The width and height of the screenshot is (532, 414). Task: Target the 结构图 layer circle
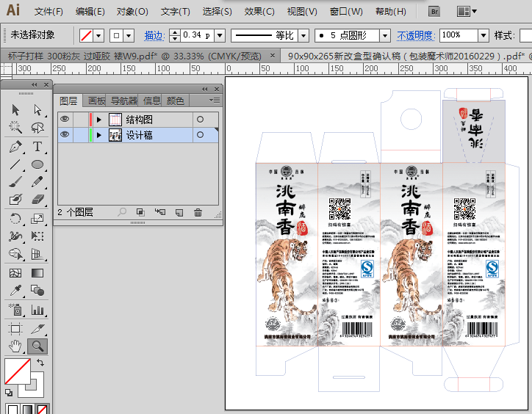coord(200,120)
